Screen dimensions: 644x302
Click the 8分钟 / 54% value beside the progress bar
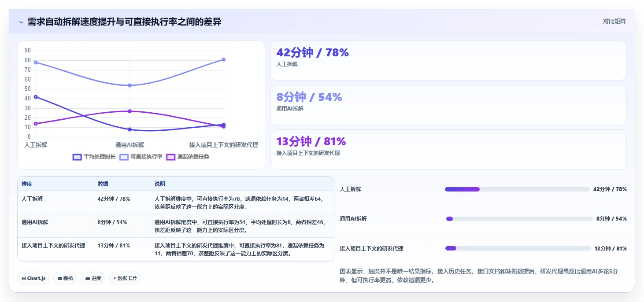coord(611,219)
